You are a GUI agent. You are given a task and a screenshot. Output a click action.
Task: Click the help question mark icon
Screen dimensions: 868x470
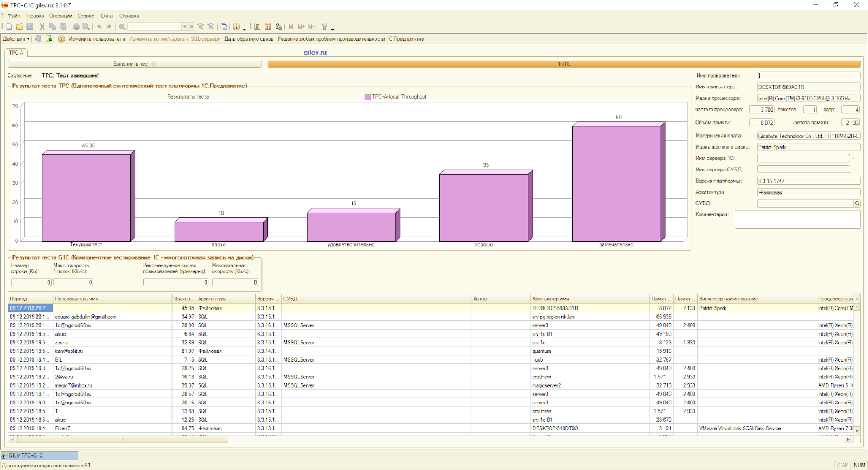(61, 39)
